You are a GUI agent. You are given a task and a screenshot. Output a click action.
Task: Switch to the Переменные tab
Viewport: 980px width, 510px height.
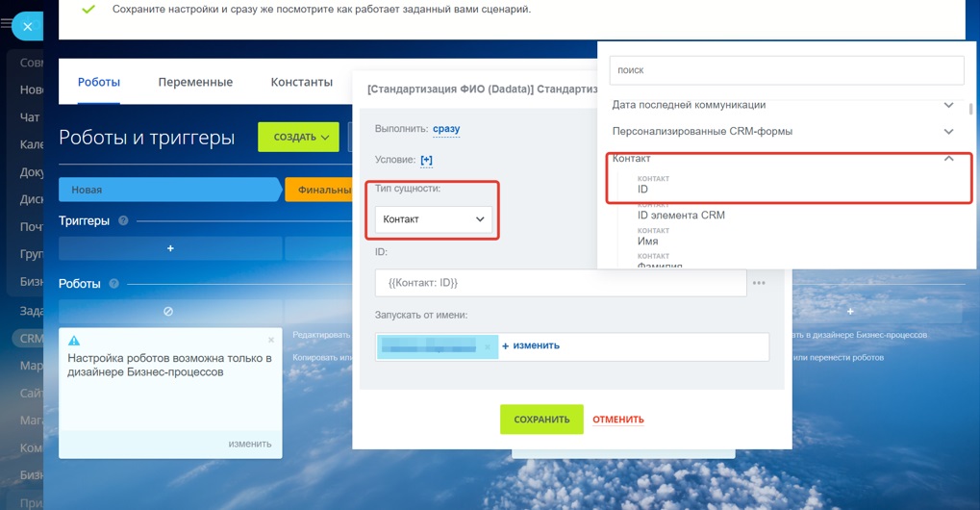coord(195,82)
